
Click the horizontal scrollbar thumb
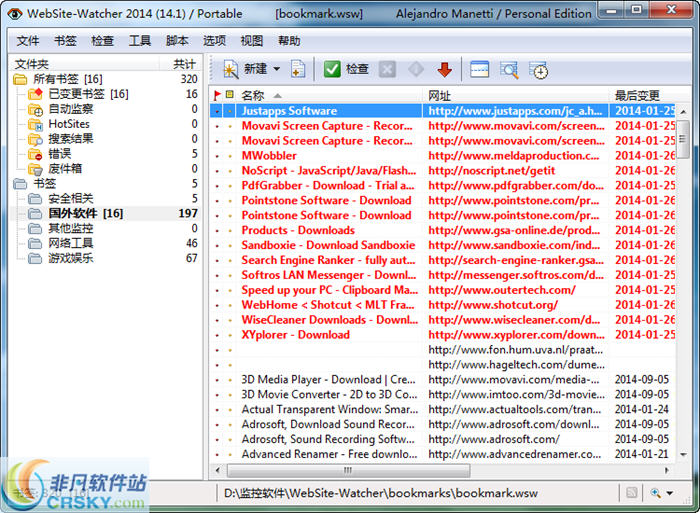pos(348,470)
